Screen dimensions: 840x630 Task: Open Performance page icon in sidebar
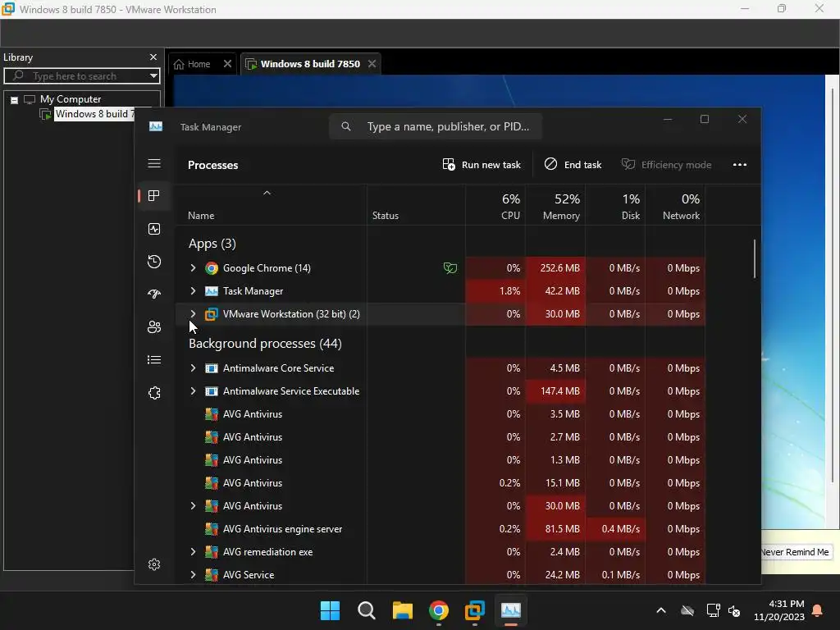pos(154,230)
